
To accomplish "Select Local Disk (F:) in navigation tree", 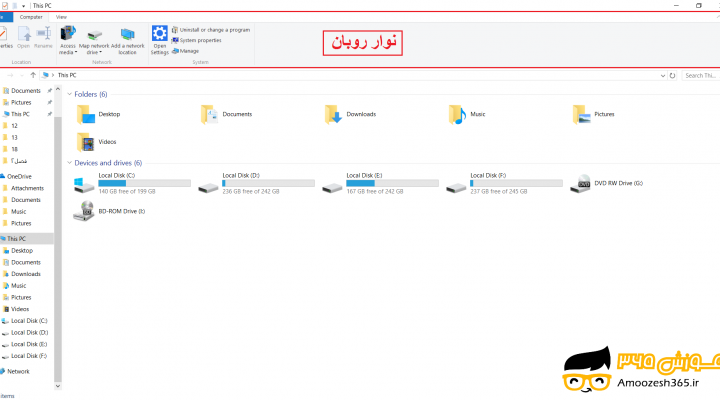I will coord(29,356).
